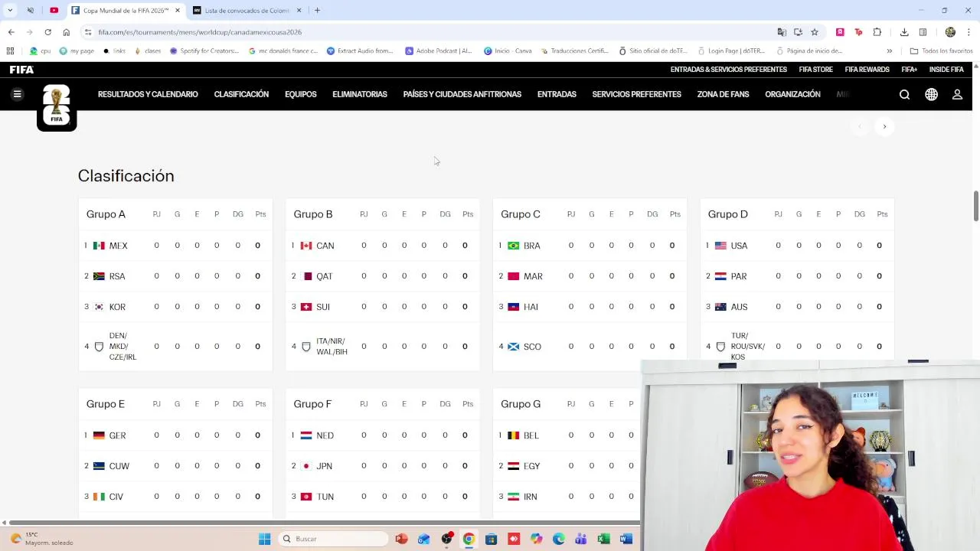Screen dimensions: 980x551
Task: Click the browser home icon
Action: point(67,32)
